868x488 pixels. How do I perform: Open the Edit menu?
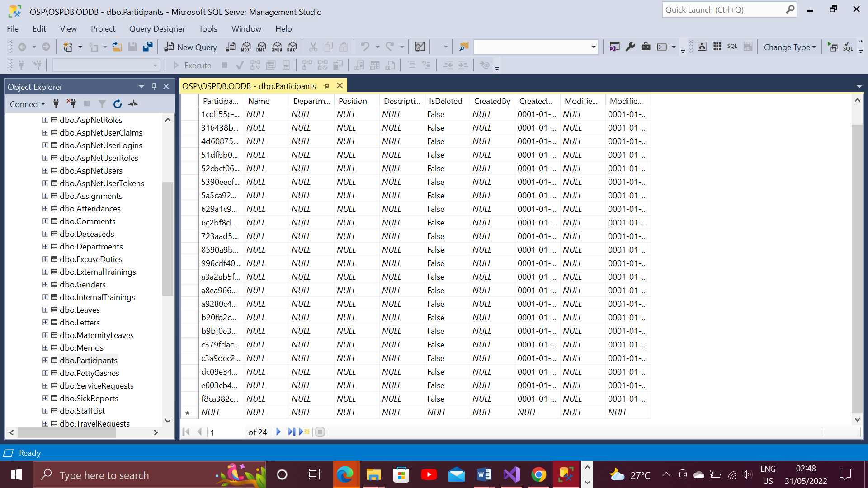[x=39, y=28]
